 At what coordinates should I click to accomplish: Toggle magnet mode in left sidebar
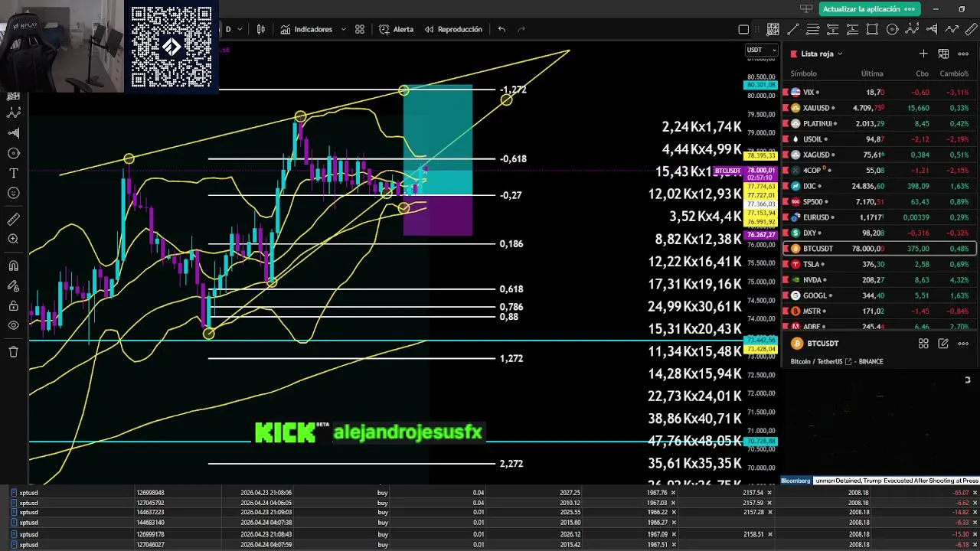point(13,266)
